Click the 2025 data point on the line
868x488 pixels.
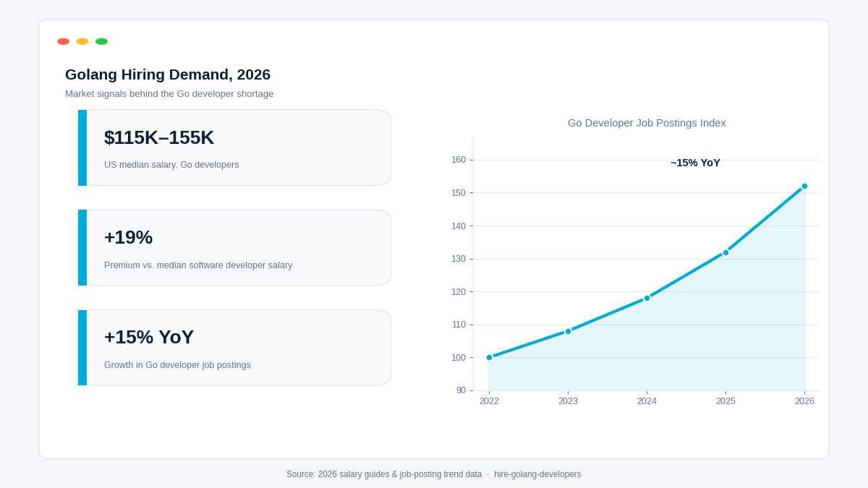tap(726, 252)
